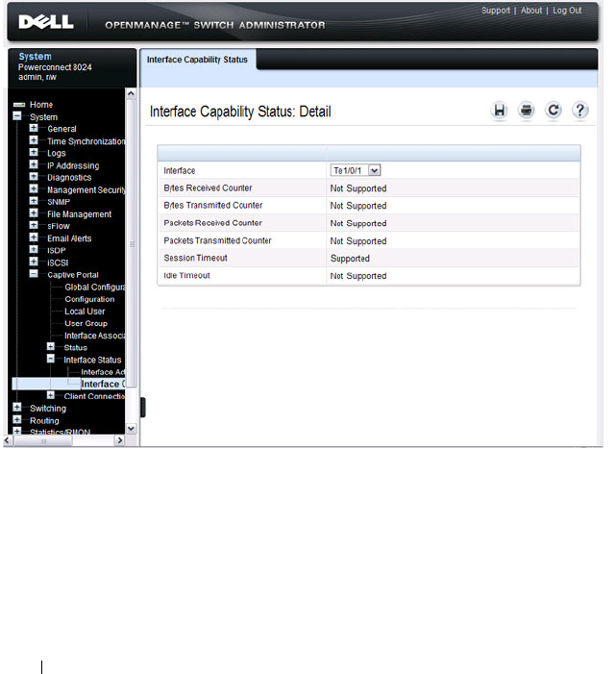This screenshot has height=674, width=616.
Task: Open Local User tree item
Action: tap(85, 312)
